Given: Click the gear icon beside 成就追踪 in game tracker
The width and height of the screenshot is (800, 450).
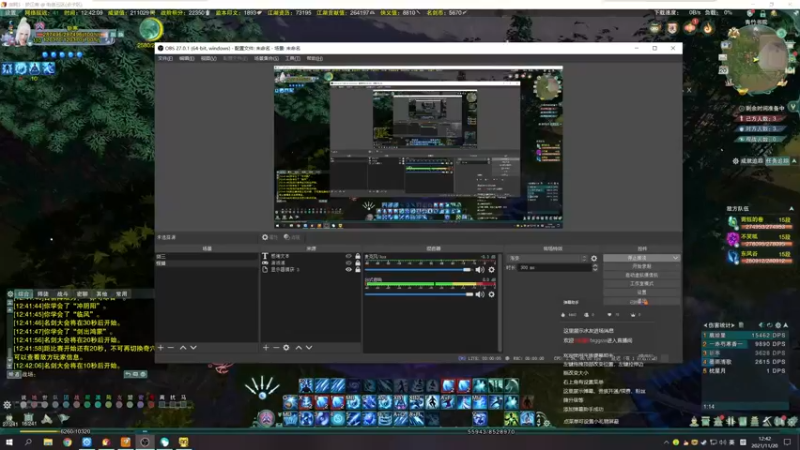Looking at the screenshot, I should point(735,161).
